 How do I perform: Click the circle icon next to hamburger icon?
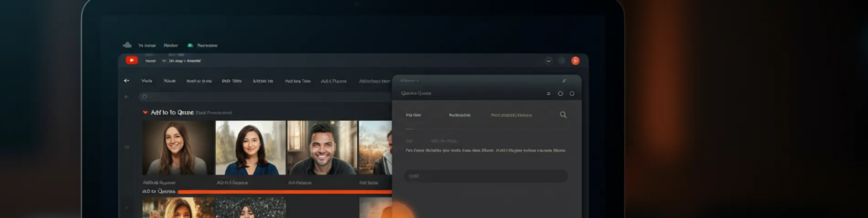point(561,93)
